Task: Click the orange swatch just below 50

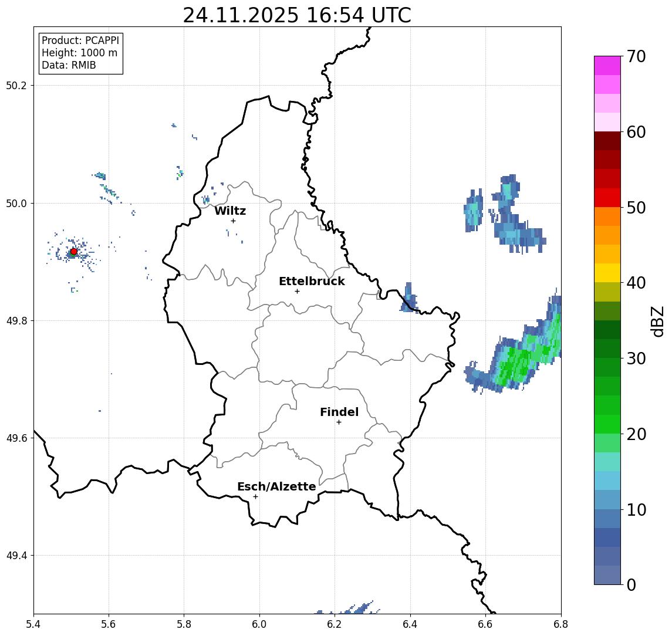Action: click(x=607, y=216)
